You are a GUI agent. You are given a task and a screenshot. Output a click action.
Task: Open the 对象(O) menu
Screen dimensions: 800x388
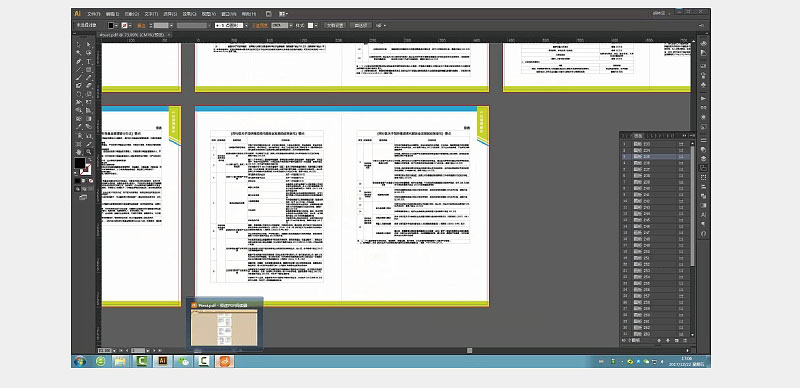(132, 14)
